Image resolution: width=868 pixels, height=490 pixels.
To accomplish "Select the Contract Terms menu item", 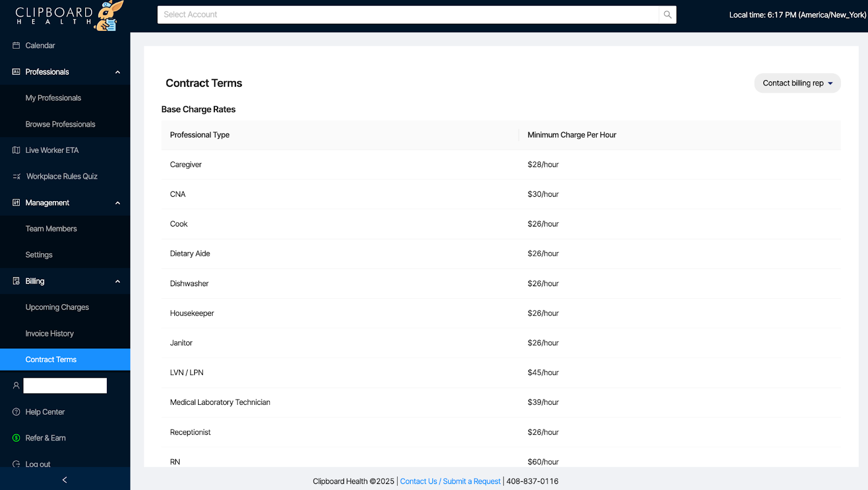I will [x=65, y=359].
